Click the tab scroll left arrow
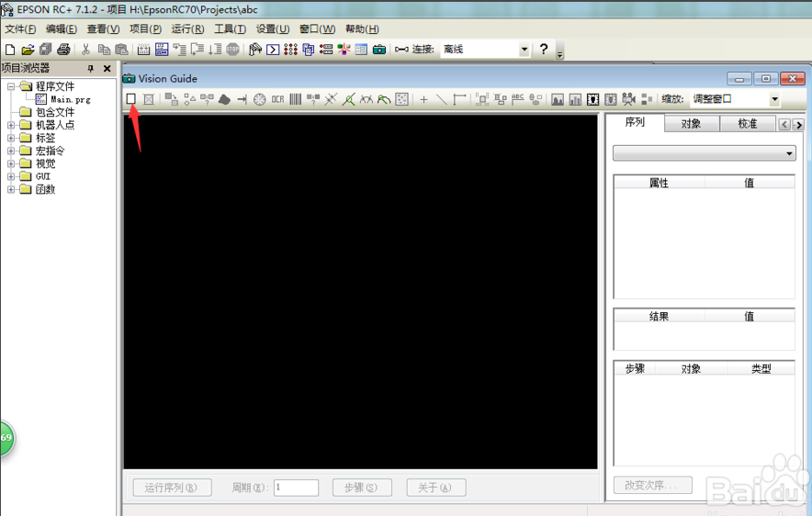Screen dimensions: 812x516 (x=785, y=125)
